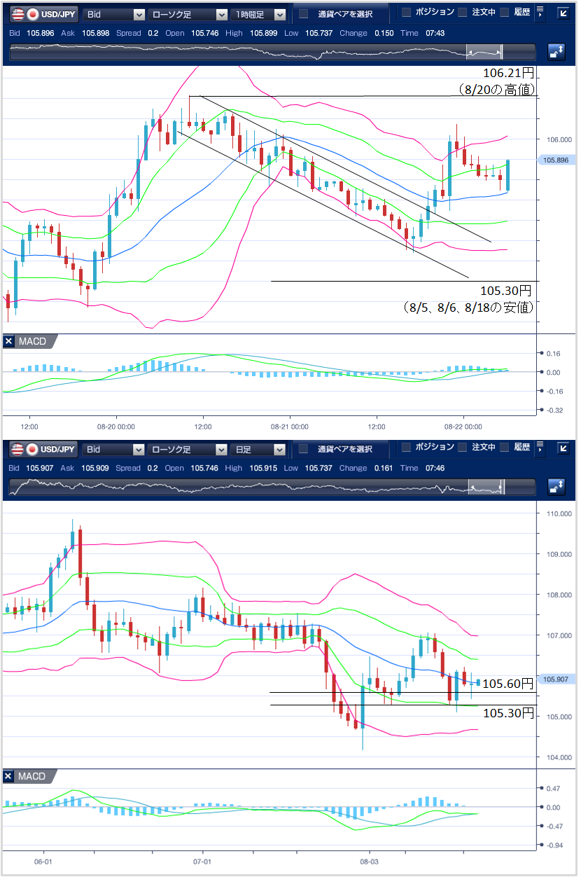Close the MACD panel on the hourly chart
This screenshot has height=877, width=588.
pyautogui.click(x=9, y=342)
